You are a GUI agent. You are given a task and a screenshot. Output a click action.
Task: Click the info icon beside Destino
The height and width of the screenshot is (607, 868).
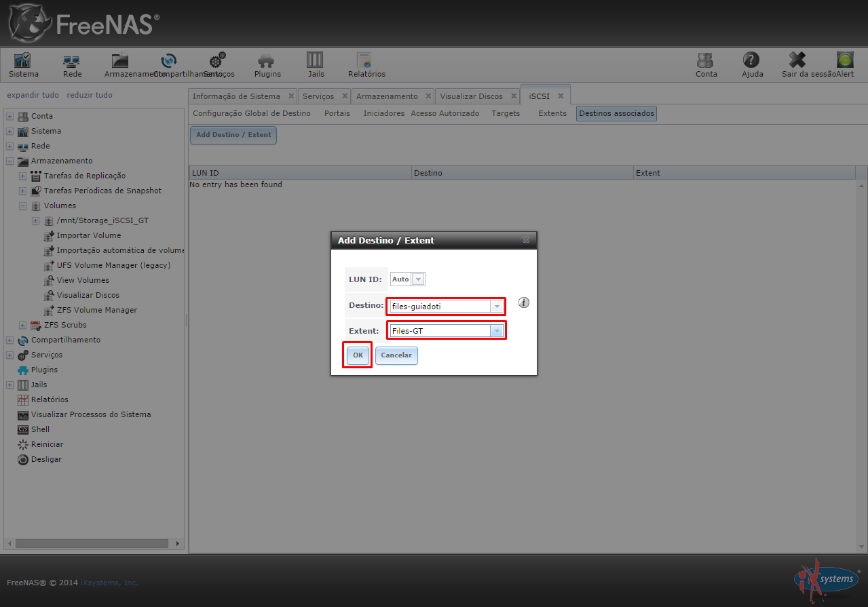click(x=523, y=302)
